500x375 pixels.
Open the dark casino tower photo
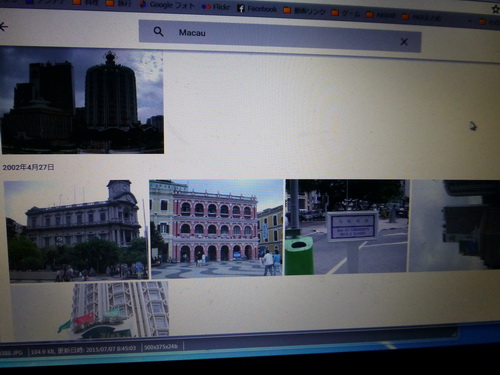(x=82, y=101)
